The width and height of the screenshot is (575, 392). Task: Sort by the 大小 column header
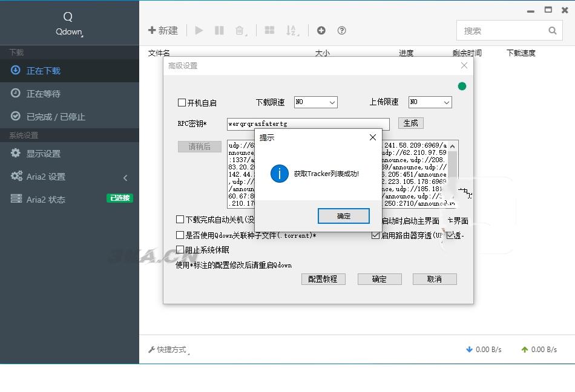[323, 53]
